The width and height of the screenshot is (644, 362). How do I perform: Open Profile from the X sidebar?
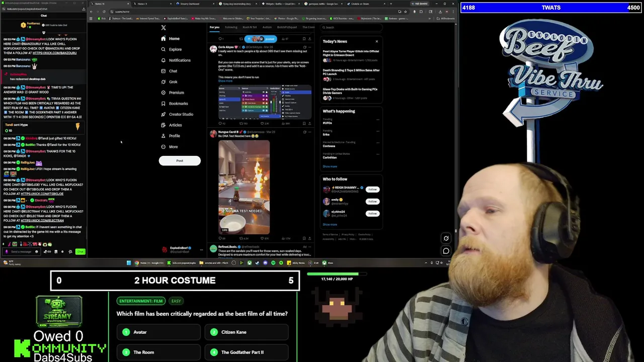coord(171,136)
